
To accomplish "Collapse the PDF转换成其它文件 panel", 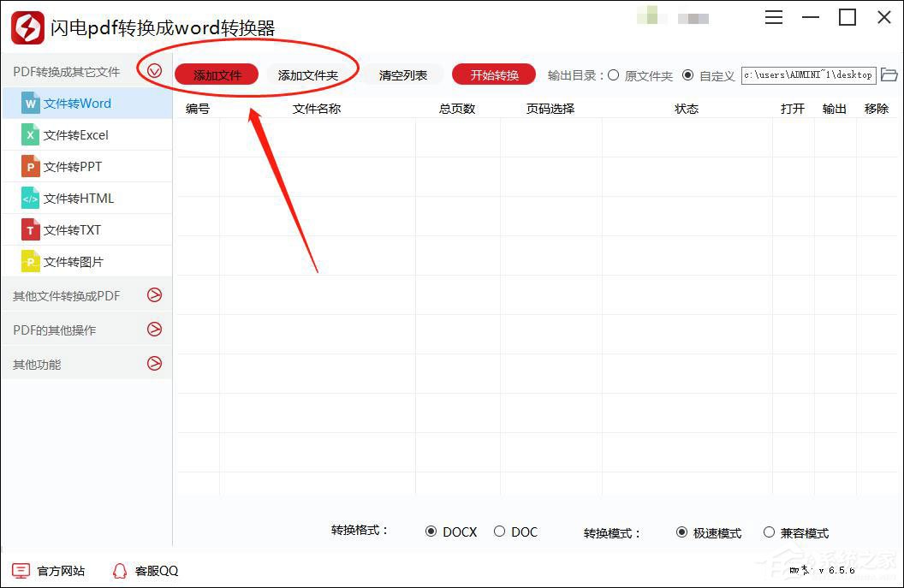I will click(x=154, y=71).
